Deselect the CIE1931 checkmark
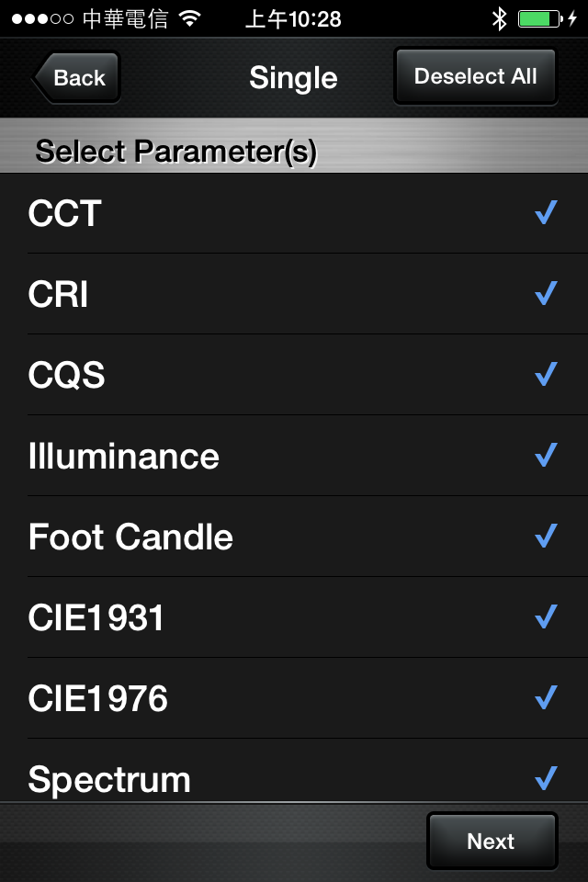This screenshot has height=882, width=588. (546, 617)
